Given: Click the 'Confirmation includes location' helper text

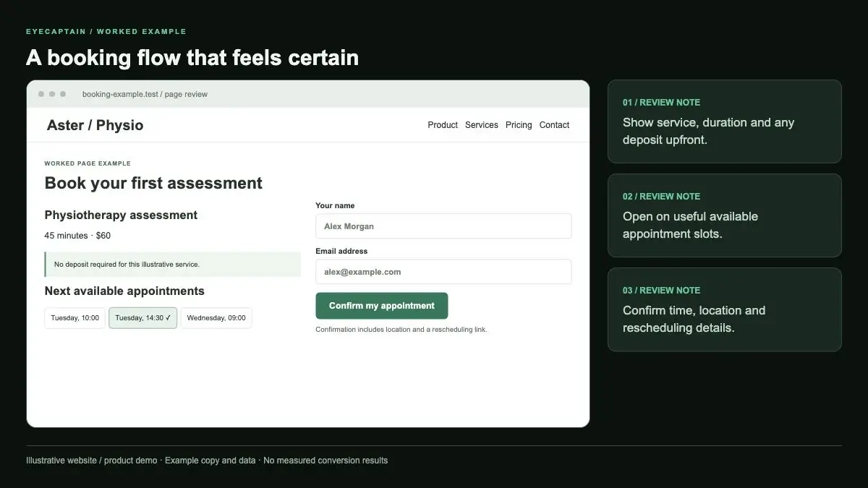Looking at the screenshot, I should click(x=401, y=330).
